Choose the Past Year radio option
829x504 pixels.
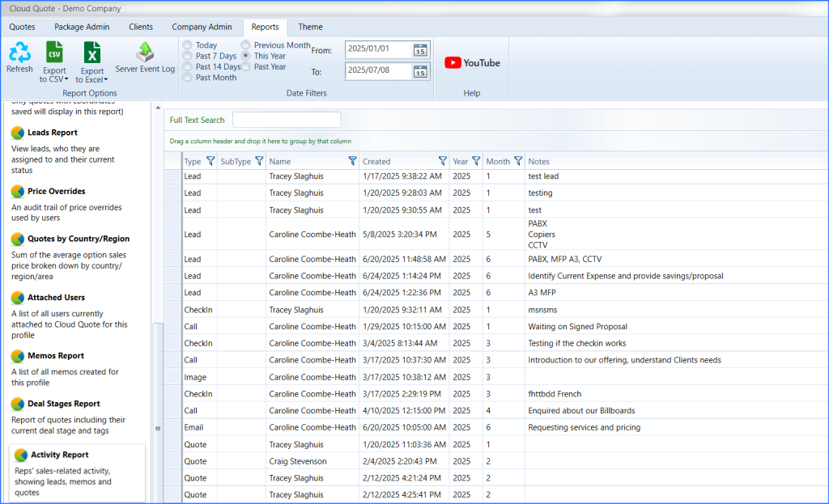246,67
